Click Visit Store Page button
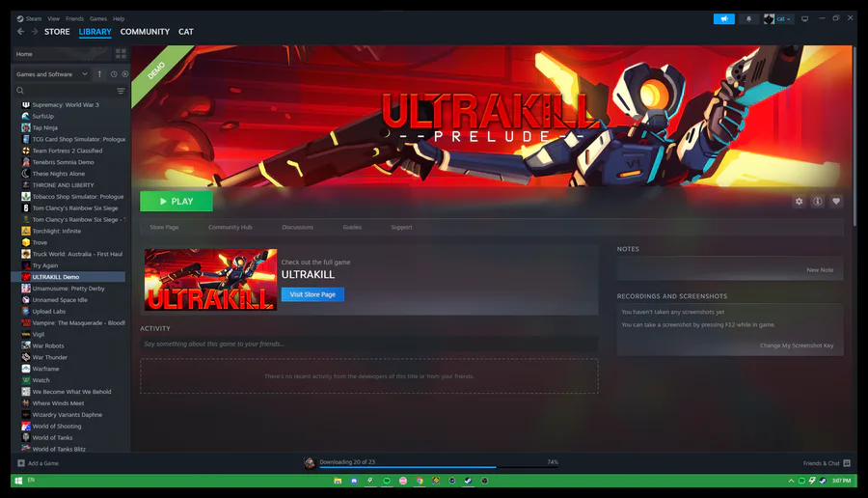 pyautogui.click(x=312, y=294)
